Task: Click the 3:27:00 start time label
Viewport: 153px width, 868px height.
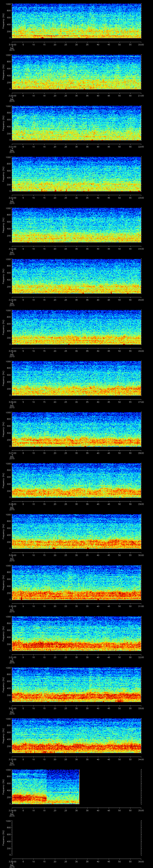Action: tap(12, 453)
